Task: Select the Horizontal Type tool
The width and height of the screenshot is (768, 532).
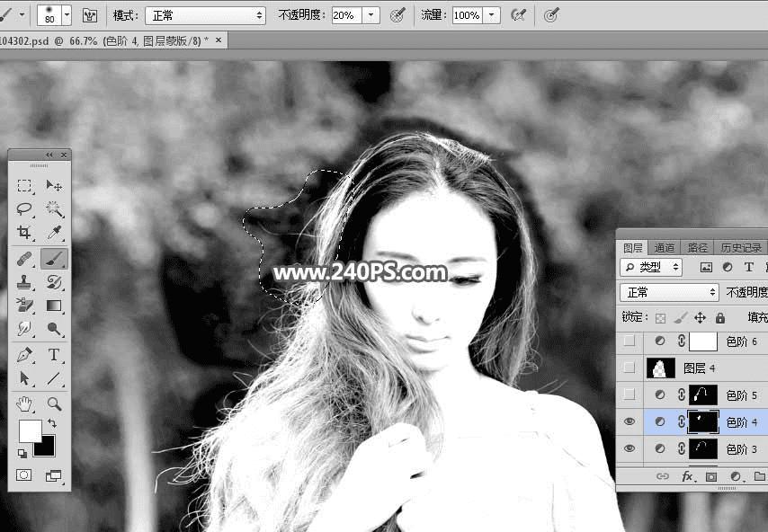Action: (54, 354)
